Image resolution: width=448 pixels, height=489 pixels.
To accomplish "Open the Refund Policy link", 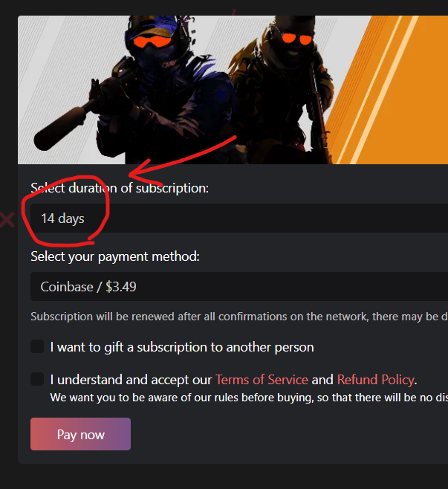I will (x=376, y=380).
